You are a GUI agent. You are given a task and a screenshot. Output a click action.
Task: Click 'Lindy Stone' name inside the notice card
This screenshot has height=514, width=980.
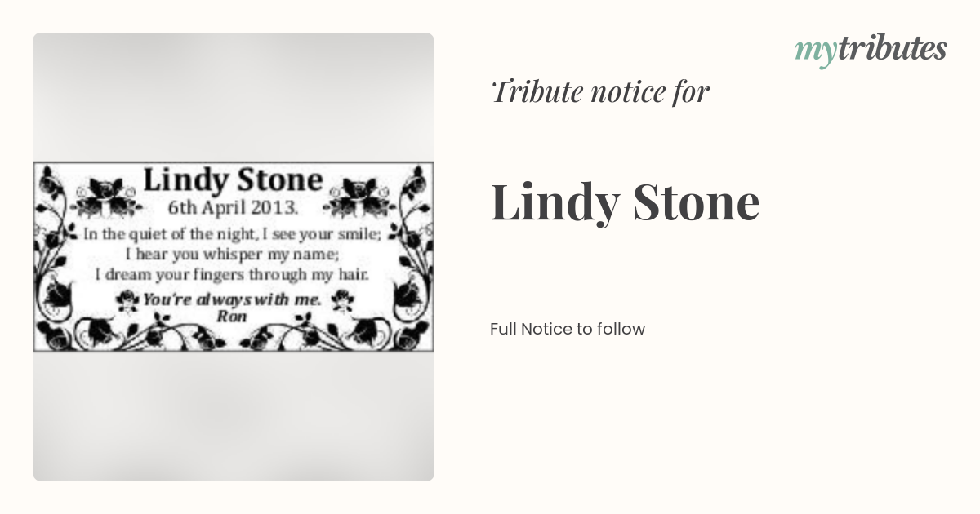[234, 180]
